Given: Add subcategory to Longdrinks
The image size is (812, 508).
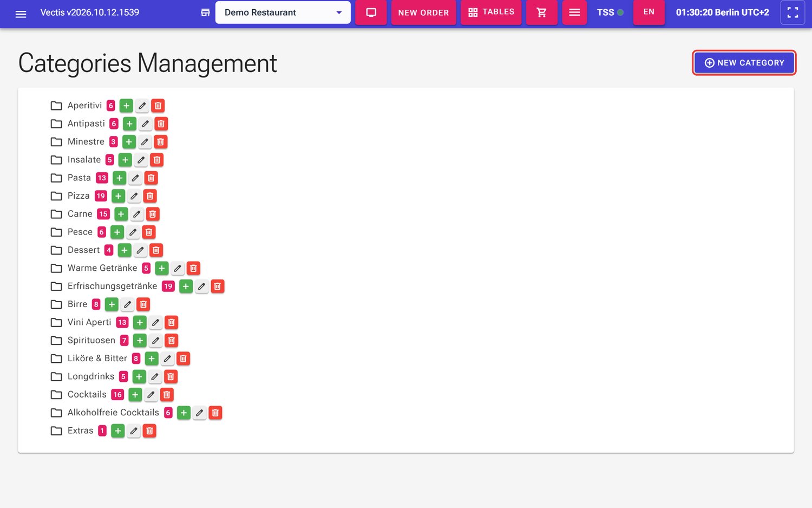Looking at the screenshot, I should coord(139,376).
